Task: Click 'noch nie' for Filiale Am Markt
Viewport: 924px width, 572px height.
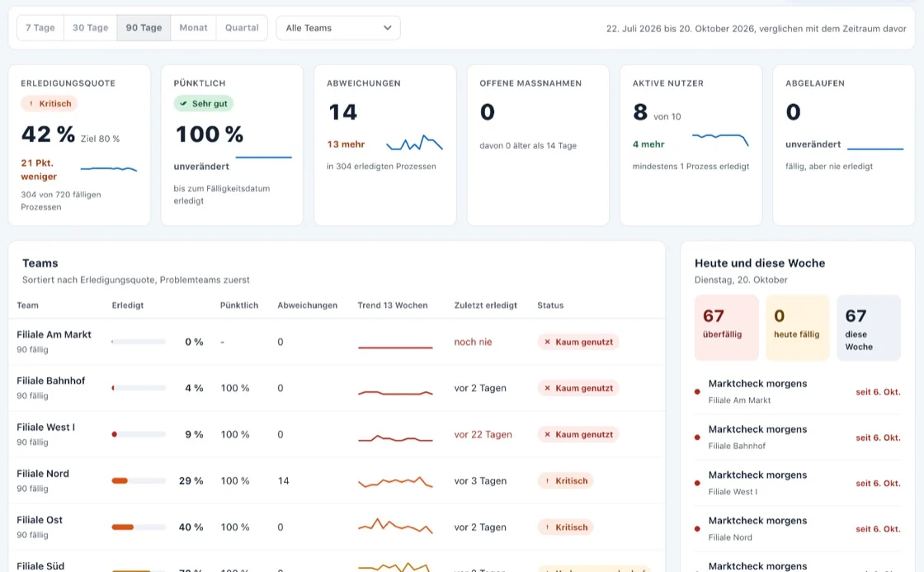Action: 473,342
